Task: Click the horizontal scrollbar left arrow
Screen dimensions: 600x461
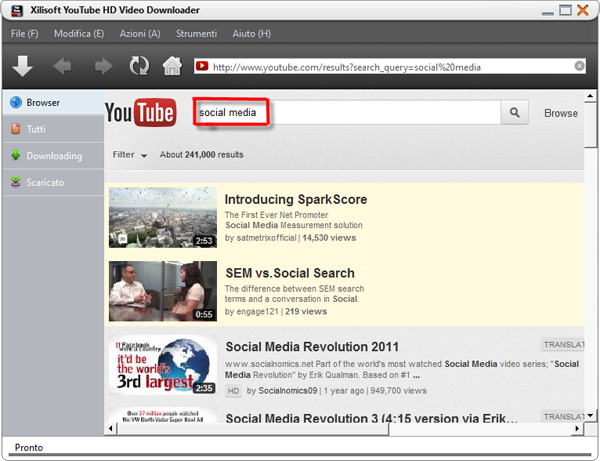Action: pyautogui.click(x=111, y=428)
